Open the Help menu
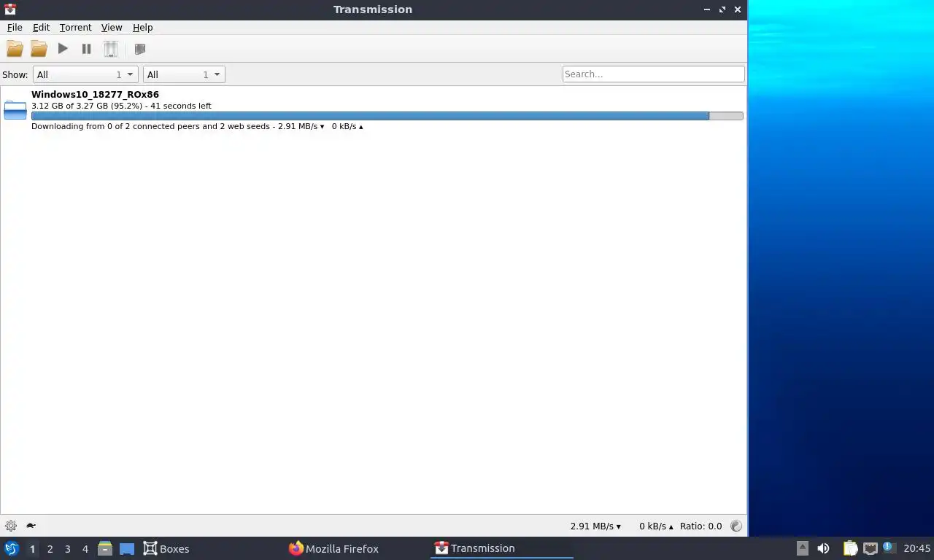The image size is (934, 560). click(x=142, y=27)
